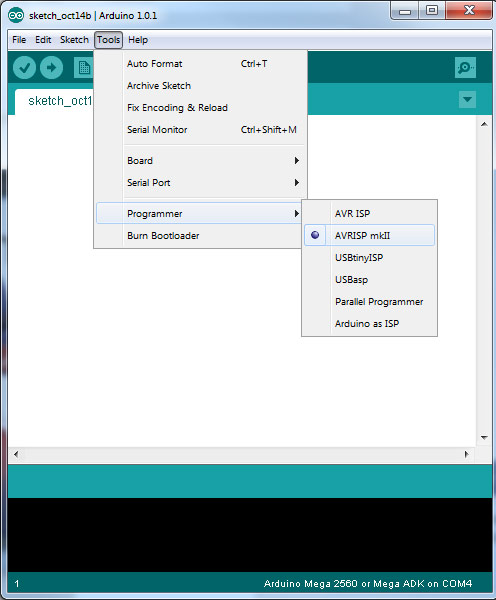Expand the Programmer submenu
Screen dimensions: 496x600
pos(199,214)
